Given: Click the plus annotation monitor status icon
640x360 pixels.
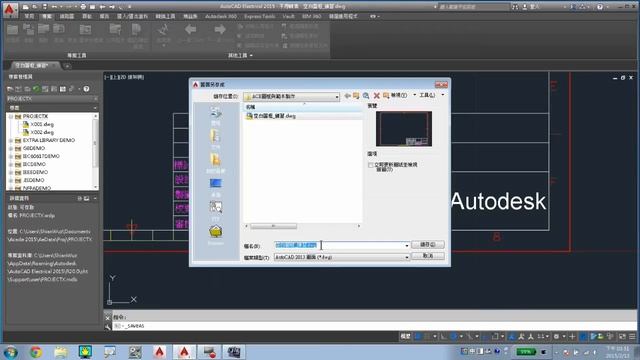Looking at the screenshot, I should coord(572,336).
